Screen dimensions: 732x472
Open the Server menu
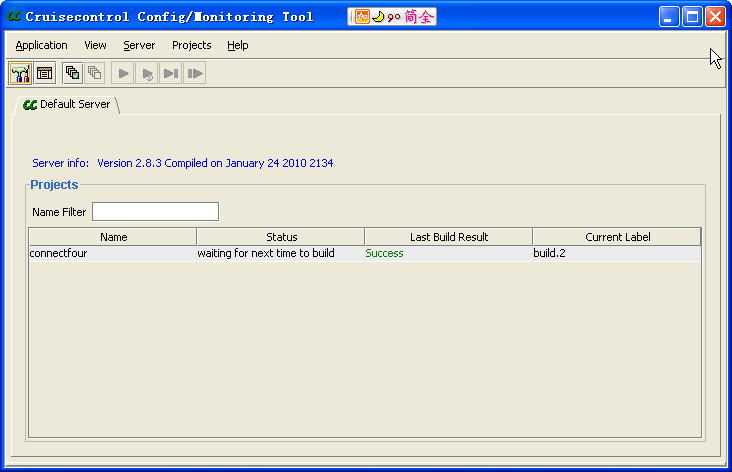click(139, 45)
